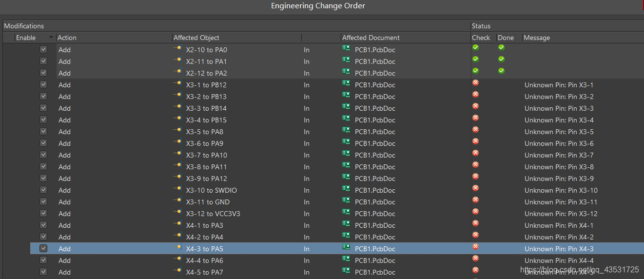This screenshot has height=279, width=644.
Task: Click the Engineering Change Order title bar
Action: tap(318, 6)
